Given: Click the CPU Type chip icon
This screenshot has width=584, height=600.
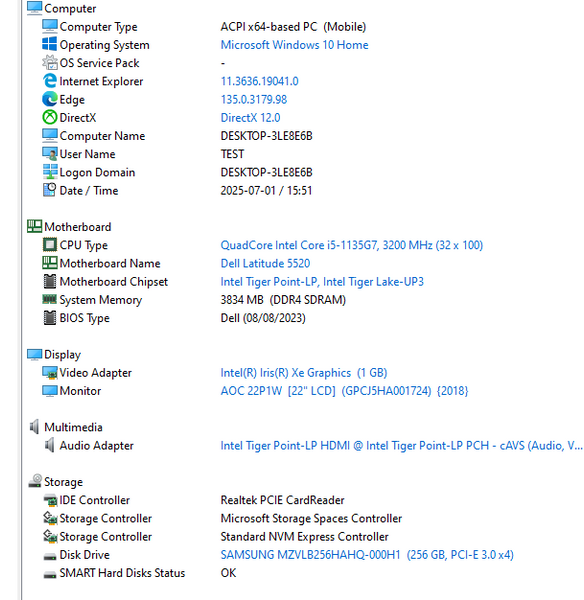Looking at the screenshot, I should (50, 245).
